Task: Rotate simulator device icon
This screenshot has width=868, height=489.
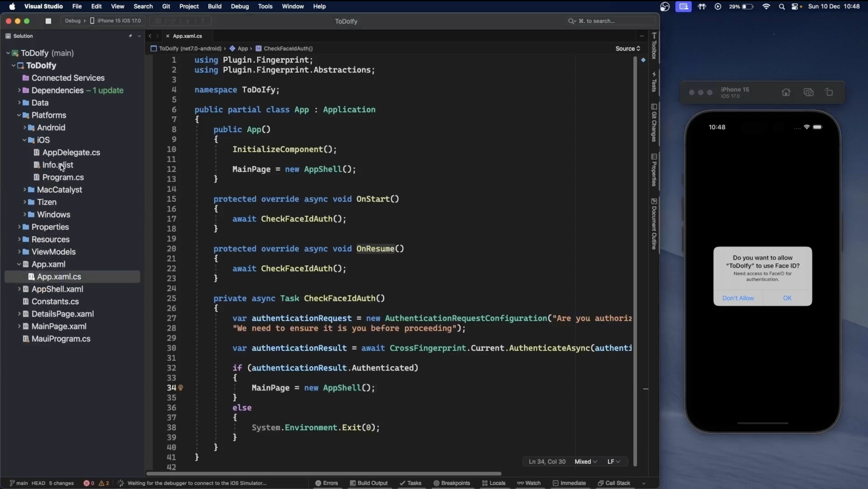Action: (829, 92)
